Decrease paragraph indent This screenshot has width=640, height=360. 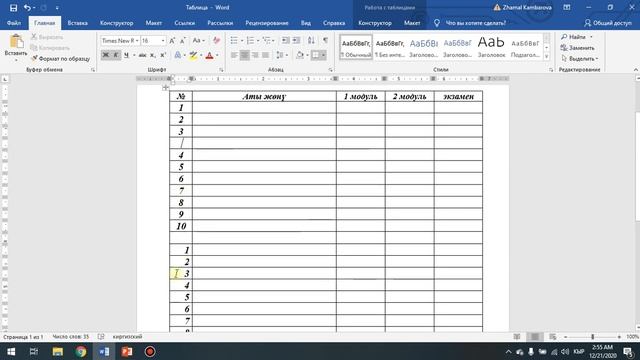(286, 40)
